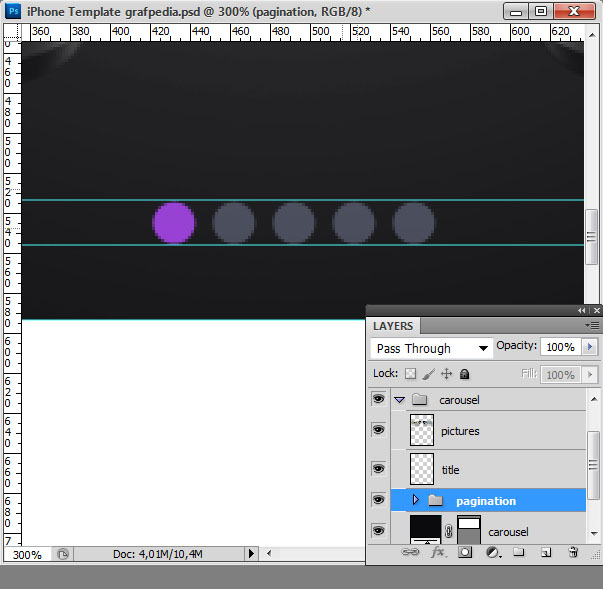Click the carousel layer fill thumbnail
Screen dimensions: 603x589
point(426,530)
